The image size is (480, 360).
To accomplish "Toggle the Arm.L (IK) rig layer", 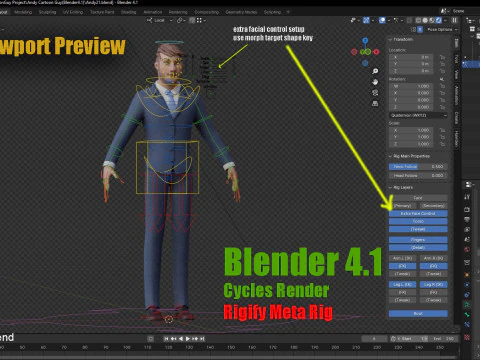I will pos(402,258).
